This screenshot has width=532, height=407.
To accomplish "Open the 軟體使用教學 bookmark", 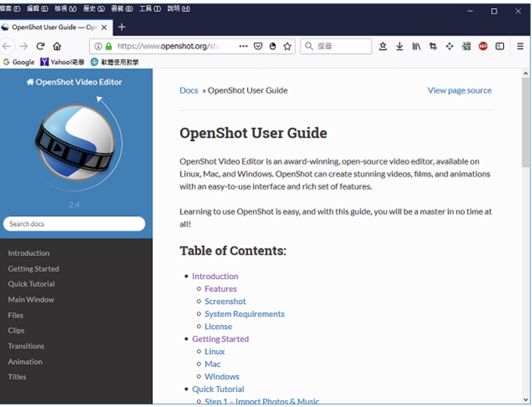I will (115, 62).
